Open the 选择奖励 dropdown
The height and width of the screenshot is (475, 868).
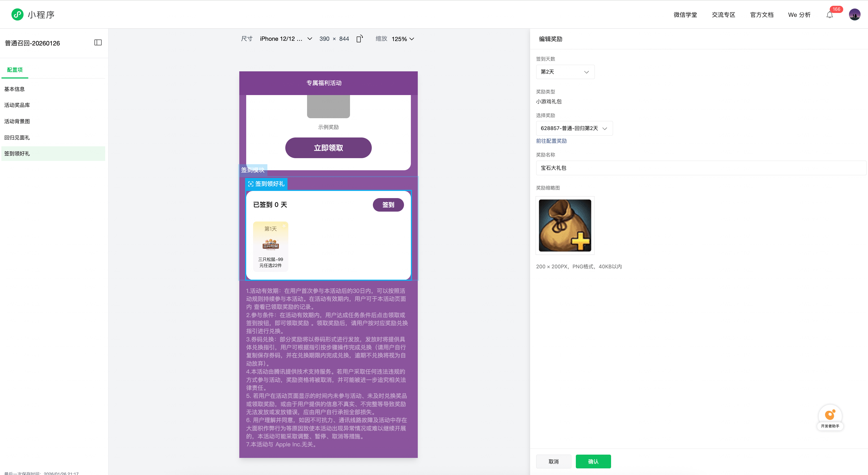(x=574, y=128)
